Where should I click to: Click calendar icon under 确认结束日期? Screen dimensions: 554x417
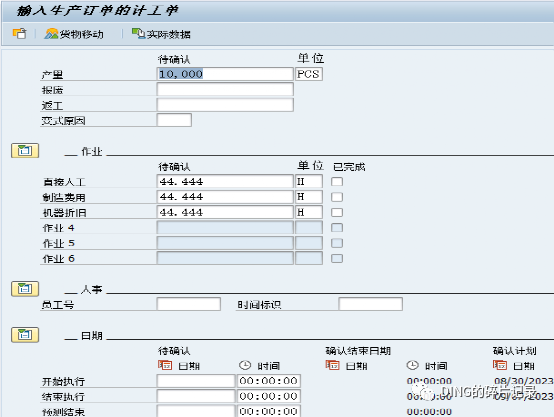click(x=332, y=365)
